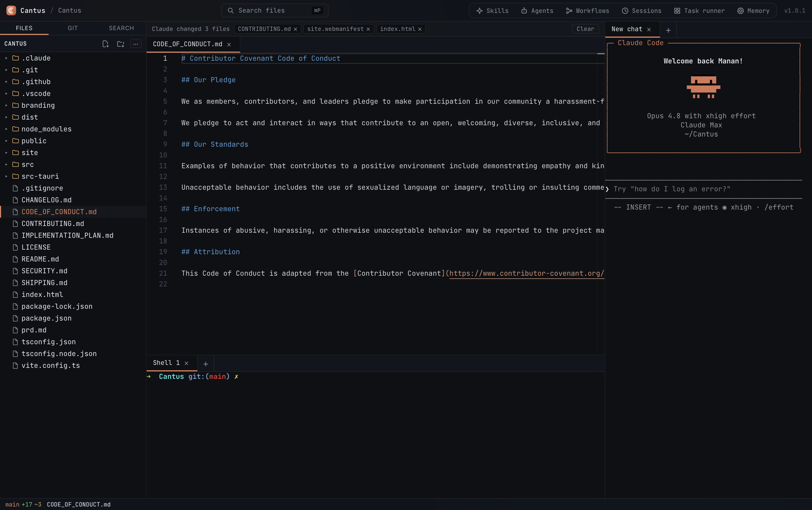This screenshot has height=510, width=812.
Task: Add a new chat tab with plus
Action: click(x=668, y=30)
